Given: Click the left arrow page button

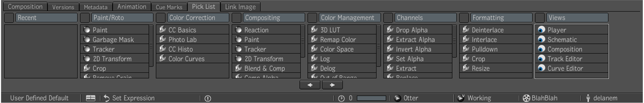Looking at the screenshot, I should coord(310,85).
